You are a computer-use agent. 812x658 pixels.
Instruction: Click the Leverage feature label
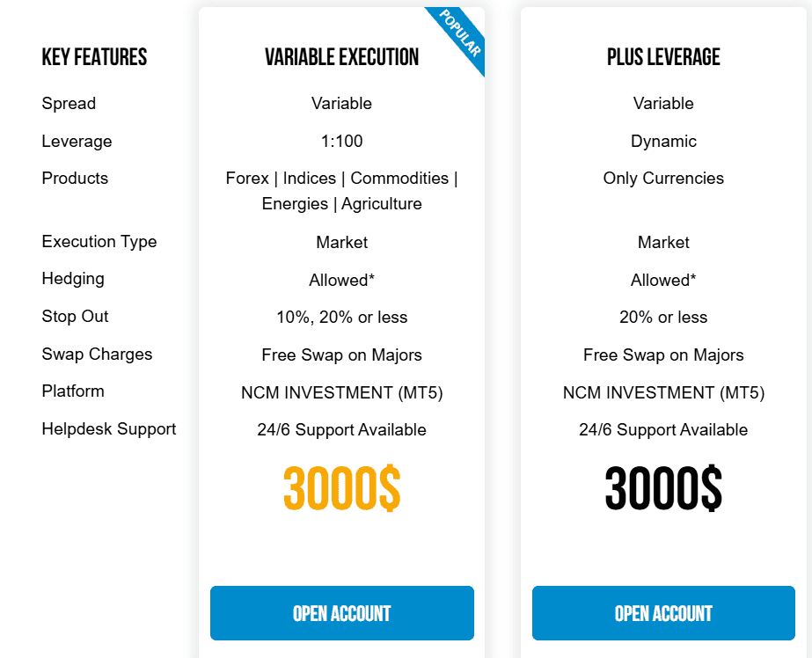pyautogui.click(x=76, y=141)
